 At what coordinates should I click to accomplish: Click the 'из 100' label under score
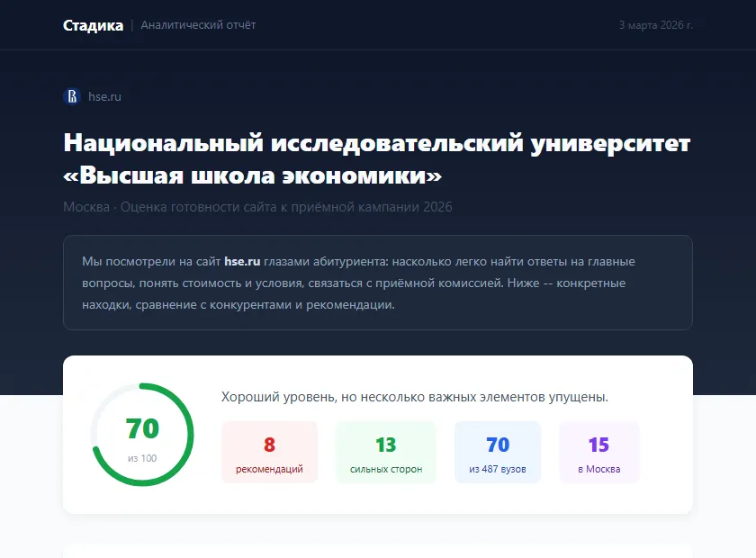pos(142,458)
